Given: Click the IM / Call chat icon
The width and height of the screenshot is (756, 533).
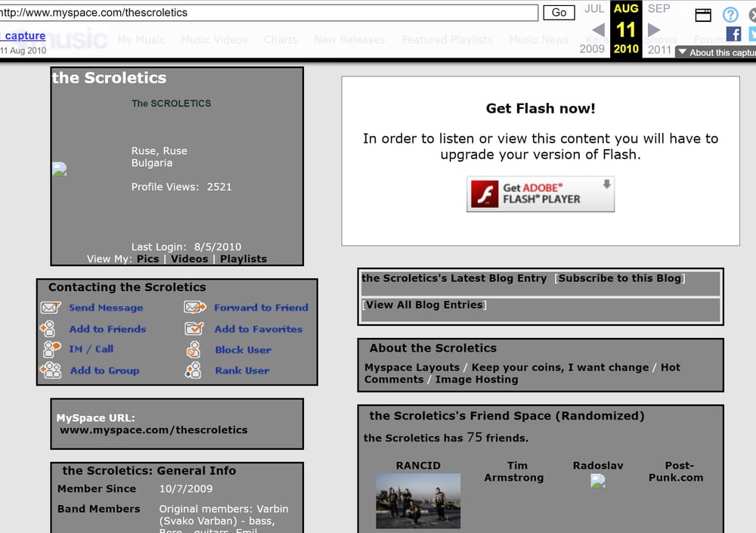Looking at the screenshot, I should coord(51,349).
